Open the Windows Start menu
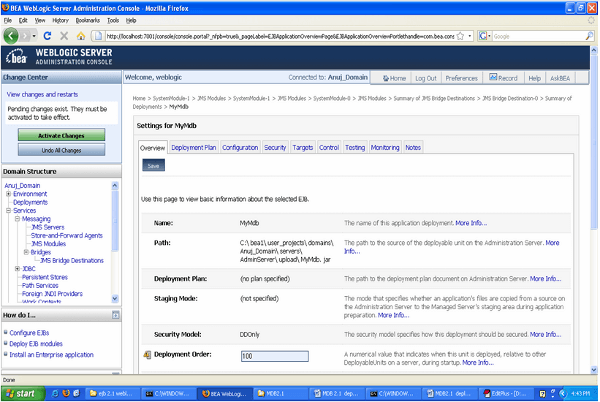Screen dimensions: 600x402 [23, 393]
